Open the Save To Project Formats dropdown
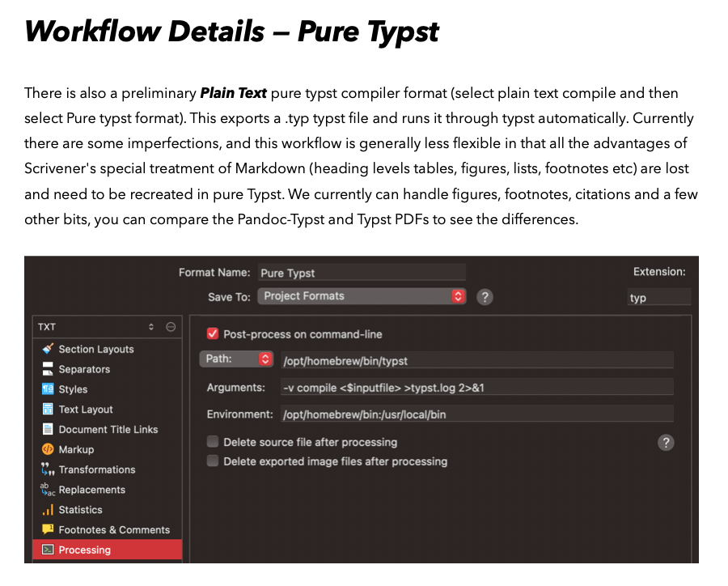 click(x=362, y=296)
